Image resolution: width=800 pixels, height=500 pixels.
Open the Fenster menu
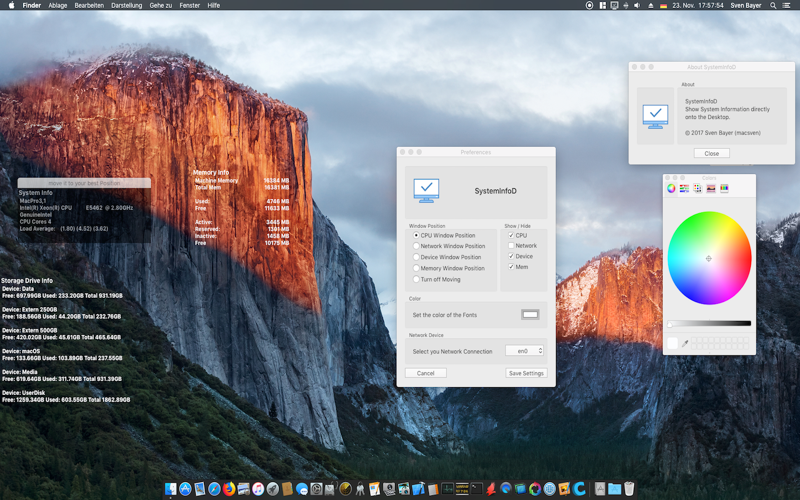[x=190, y=5]
